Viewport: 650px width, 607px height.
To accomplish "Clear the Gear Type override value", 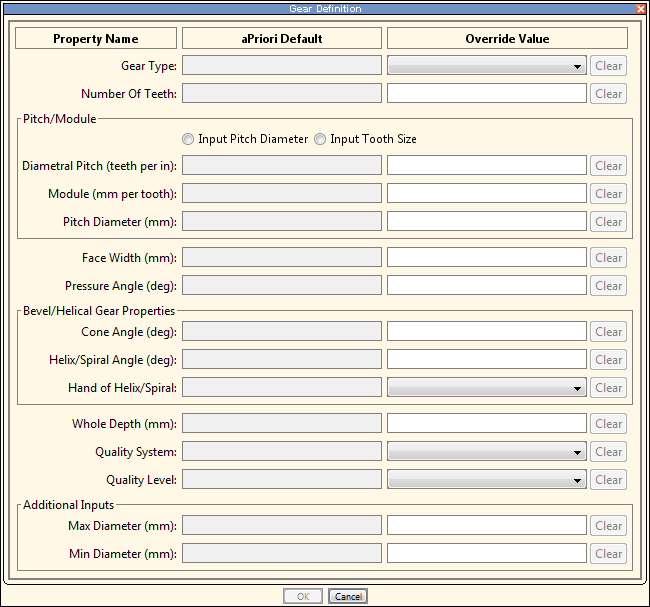I will pos(608,66).
